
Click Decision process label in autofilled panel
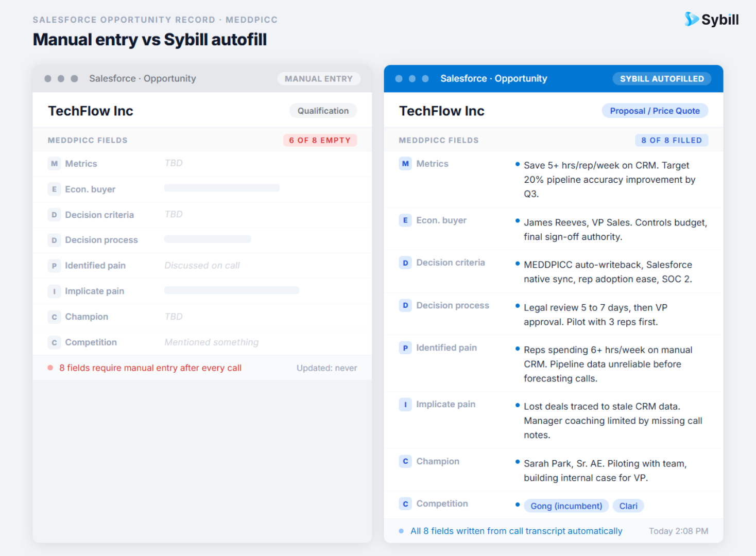click(453, 305)
